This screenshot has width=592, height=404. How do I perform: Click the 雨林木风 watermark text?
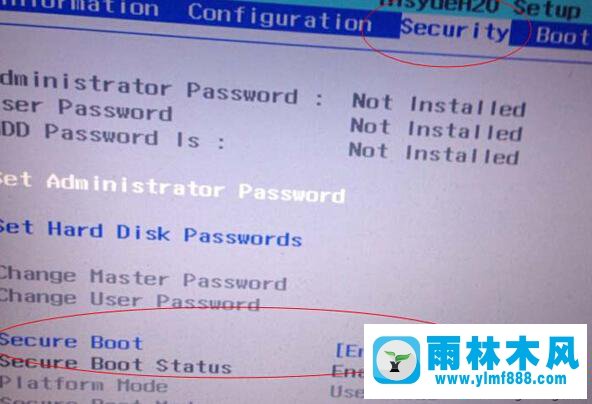pyautogui.click(x=503, y=352)
